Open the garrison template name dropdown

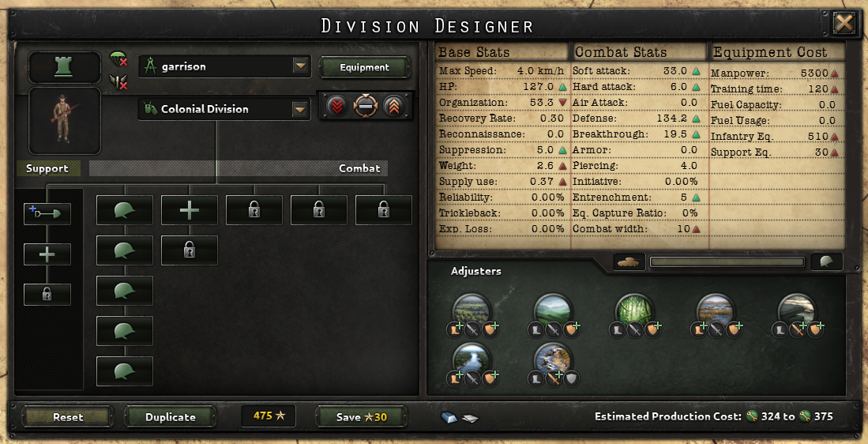300,66
